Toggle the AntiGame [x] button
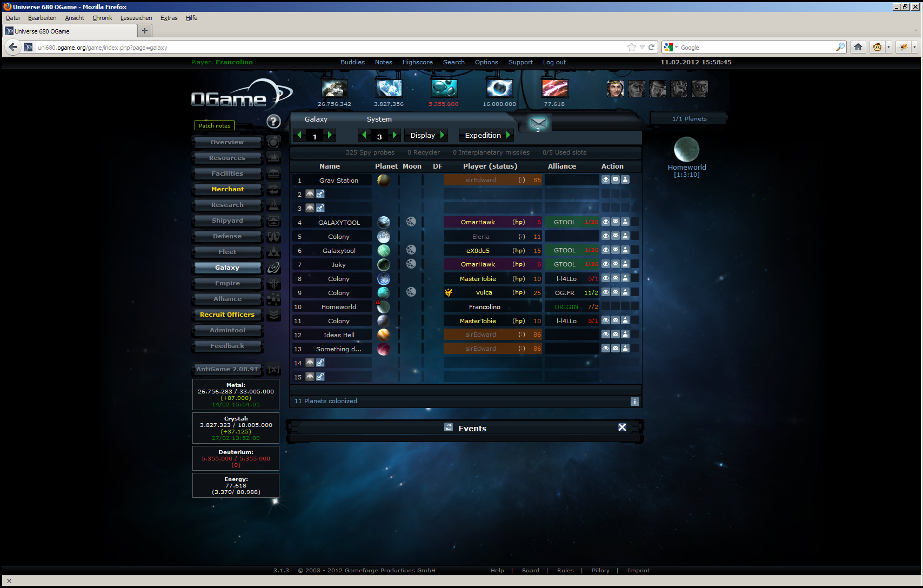923x588 pixels. [274, 369]
